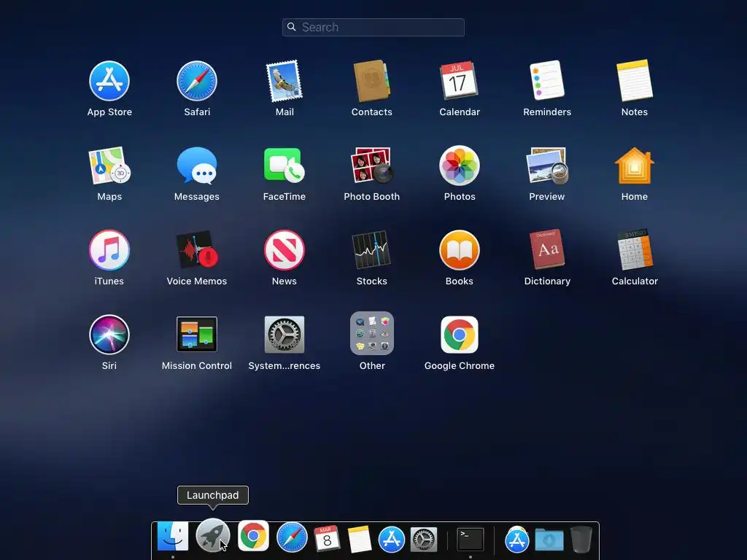Viewport: 747px width, 560px height.
Task: Open the Other apps folder
Action: pyautogui.click(x=371, y=333)
